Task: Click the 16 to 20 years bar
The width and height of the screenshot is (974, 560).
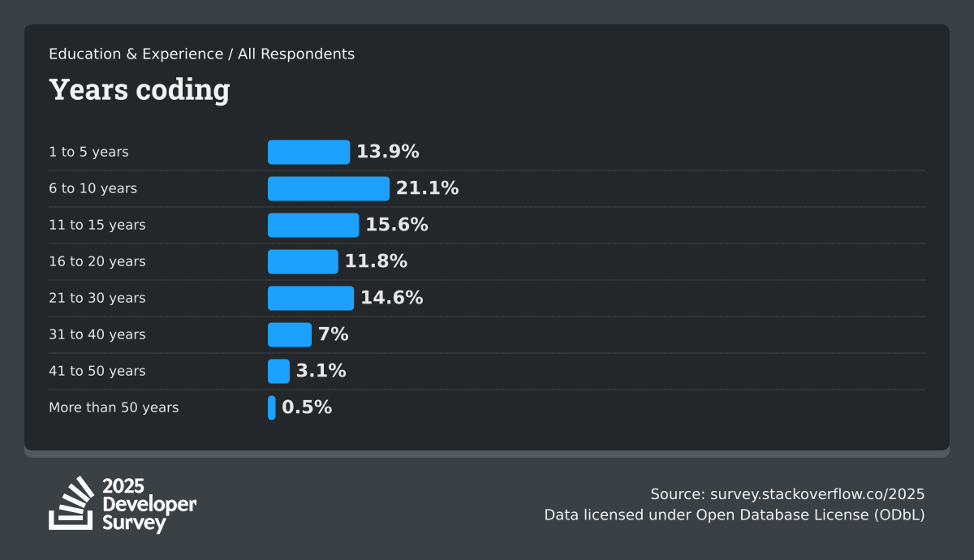Action: click(303, 261)
